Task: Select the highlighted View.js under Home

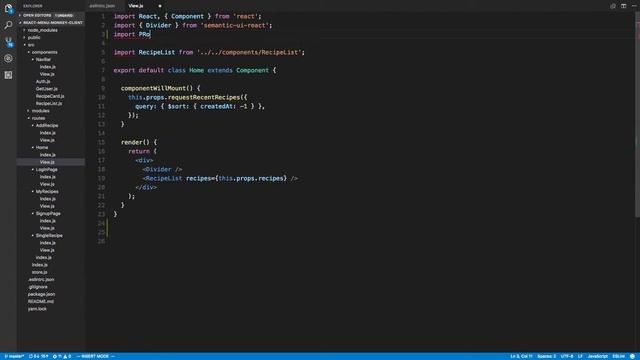Action: pyautogui.click(x=51, y=162)
